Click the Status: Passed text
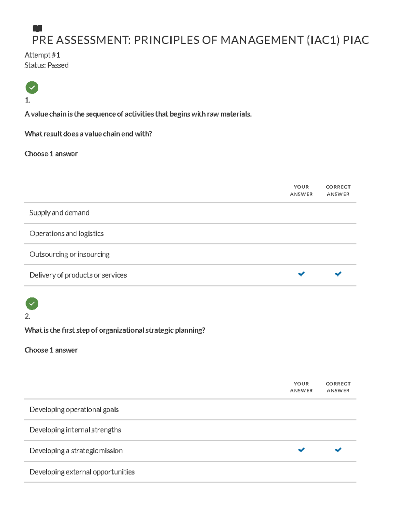 point(46,65)
